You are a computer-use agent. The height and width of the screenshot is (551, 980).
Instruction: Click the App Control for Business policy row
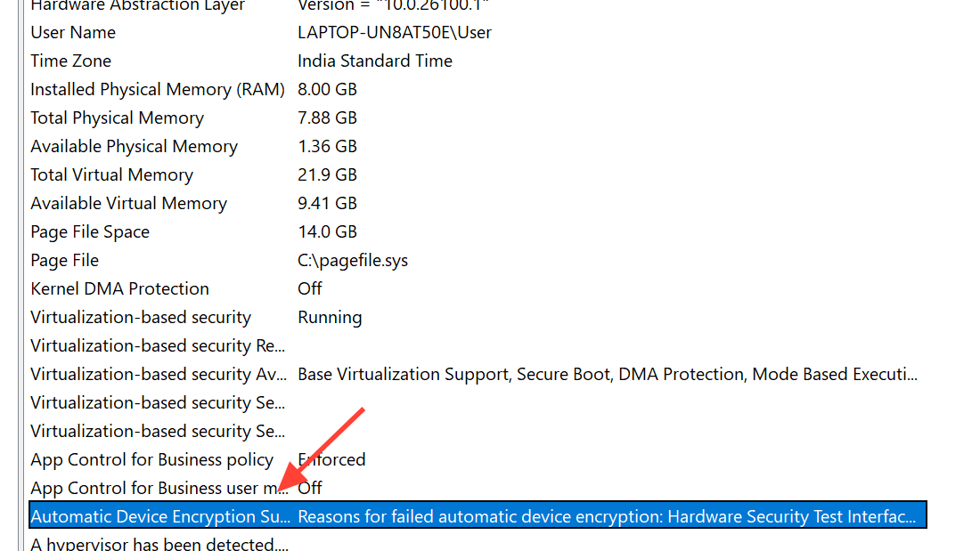point(151,460)
